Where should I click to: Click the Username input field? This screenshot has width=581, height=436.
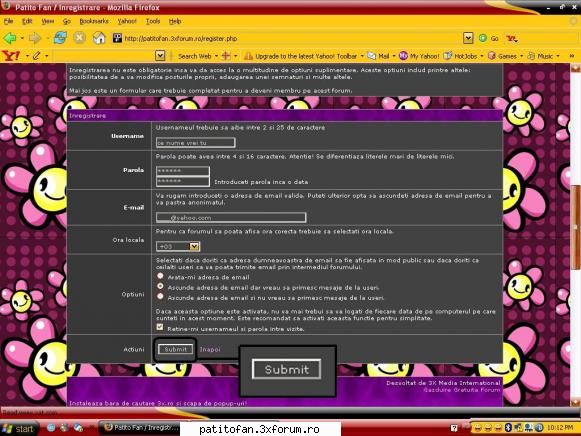tap(195, 143)
